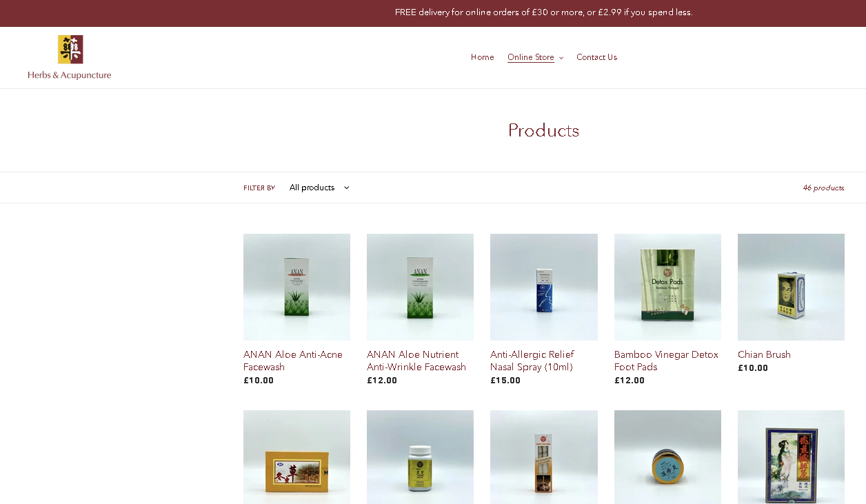This screenshot has width=866, height=504.
Task: Click the Herbs & Acupuncture logo
Action: tap(70, 57)
